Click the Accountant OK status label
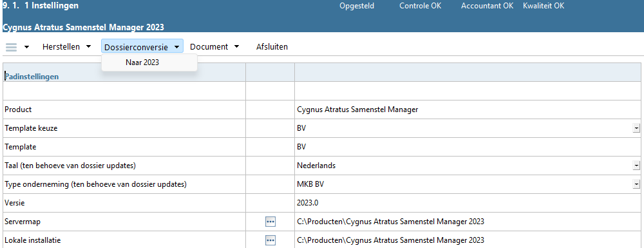The image size is (644, 248). coord(487,6)
